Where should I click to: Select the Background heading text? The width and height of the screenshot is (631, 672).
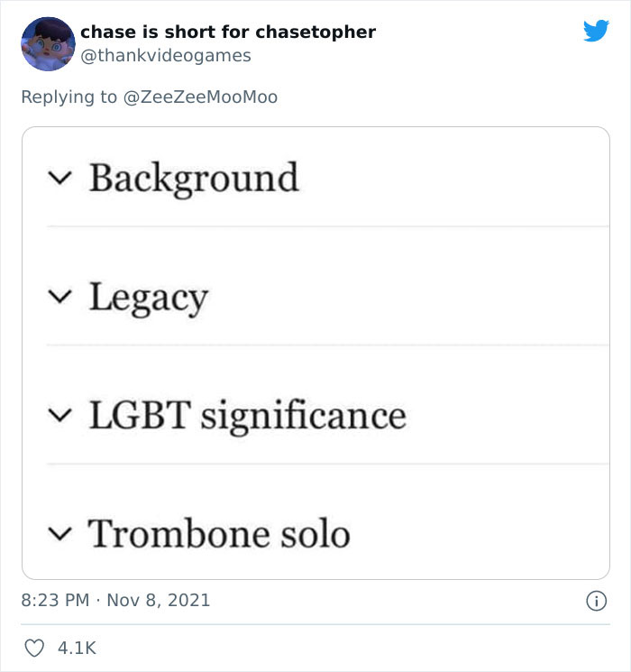pyautogui.click(x=193, y=178)
